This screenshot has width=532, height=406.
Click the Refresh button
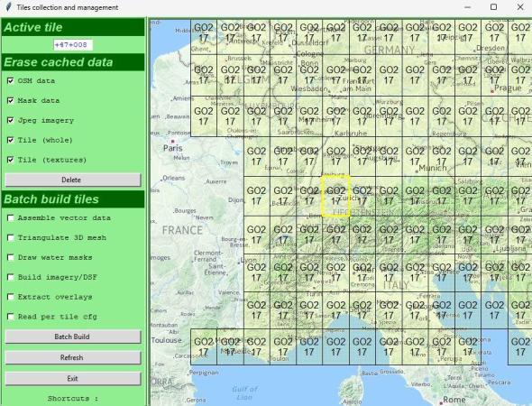click(73, 357)
